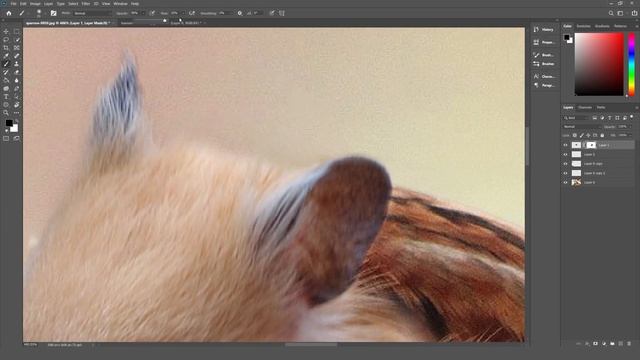Viewport: 640px width, 360px height.
Task: Open the layer filter Kind dropdown
Action: [577, 118]
